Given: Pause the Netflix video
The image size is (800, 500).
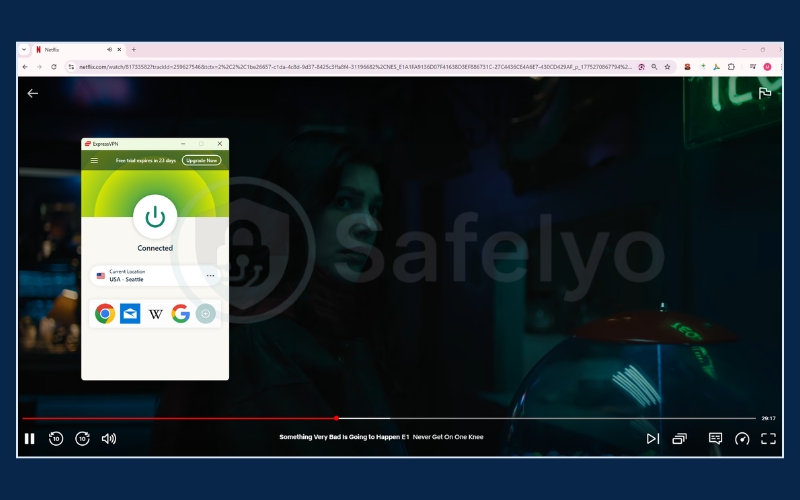Looking at the screenshot, I should (30, 438).
